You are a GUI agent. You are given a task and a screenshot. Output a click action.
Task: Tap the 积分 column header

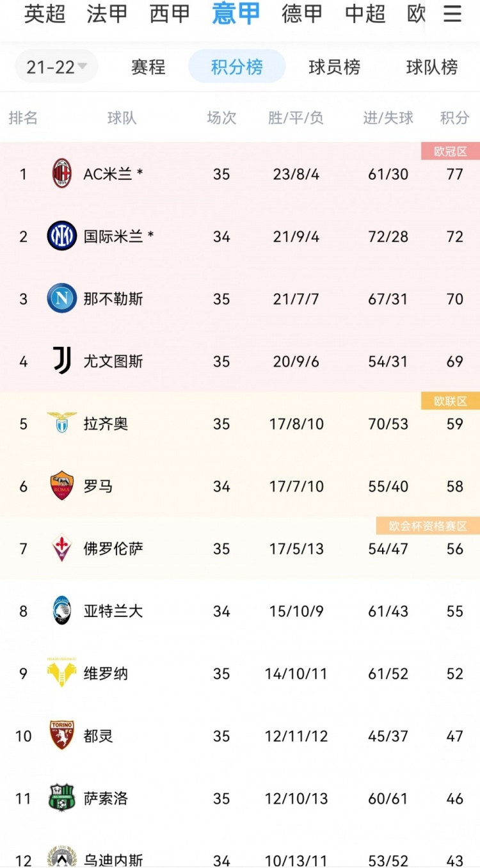[x=455, y=118]
